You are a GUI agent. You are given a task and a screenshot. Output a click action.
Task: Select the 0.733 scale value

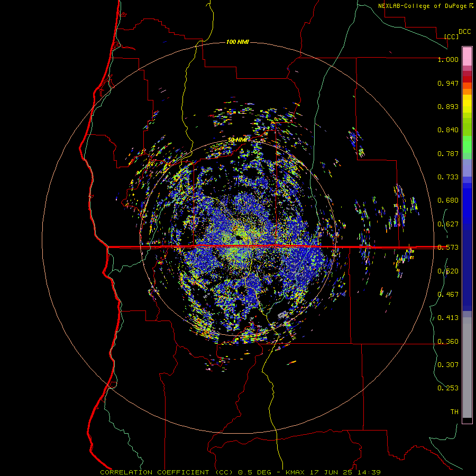[448, 177]
